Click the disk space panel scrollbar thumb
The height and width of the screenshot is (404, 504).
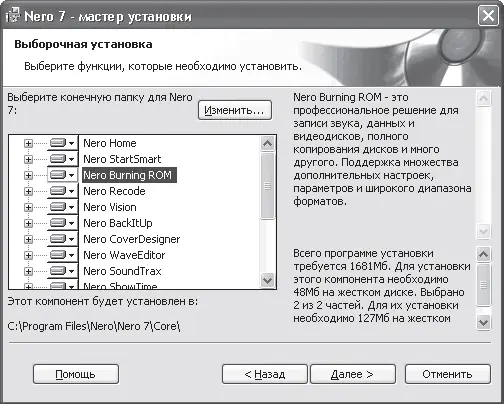coord(483,285)
